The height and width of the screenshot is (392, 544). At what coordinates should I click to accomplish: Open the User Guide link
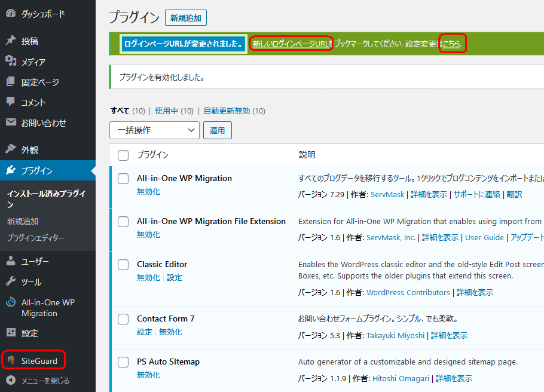coord(484,237)
